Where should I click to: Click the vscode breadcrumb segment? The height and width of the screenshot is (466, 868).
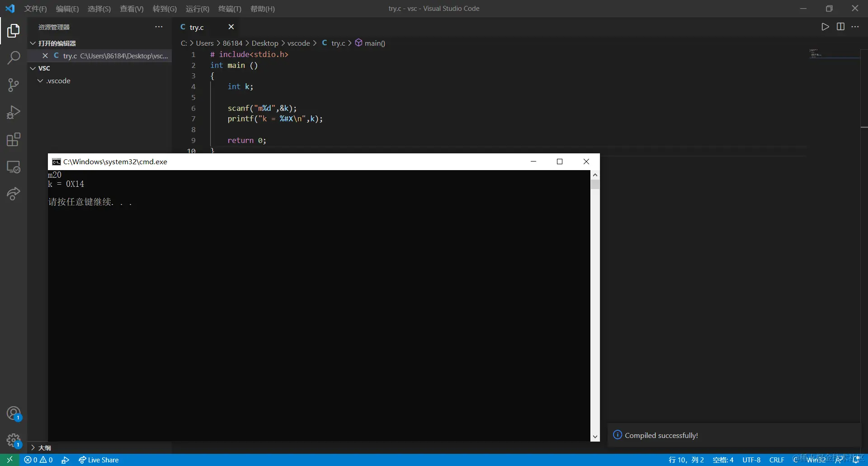pyautogui.click(x=299, y=43)
